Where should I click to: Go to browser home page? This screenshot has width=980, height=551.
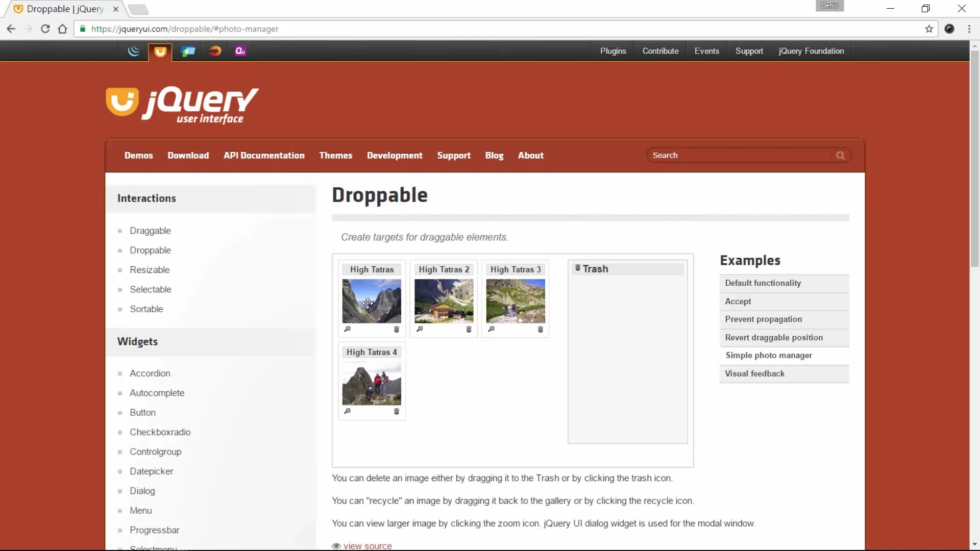point(62,29)
